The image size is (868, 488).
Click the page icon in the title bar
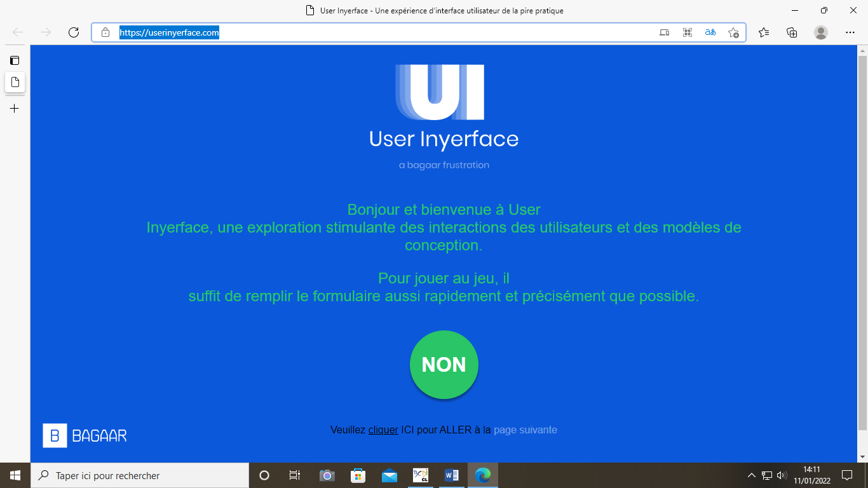pyautogui.click(x=310, y=10)
